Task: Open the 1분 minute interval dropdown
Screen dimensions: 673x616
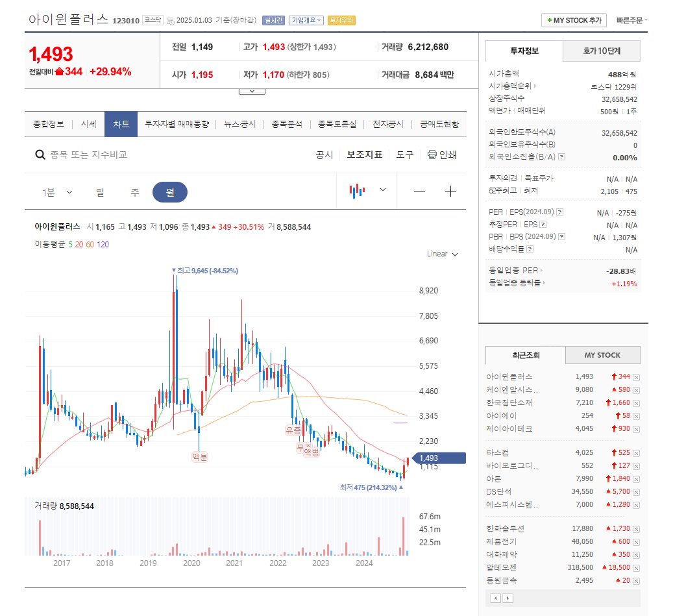Action: point(57,192)
